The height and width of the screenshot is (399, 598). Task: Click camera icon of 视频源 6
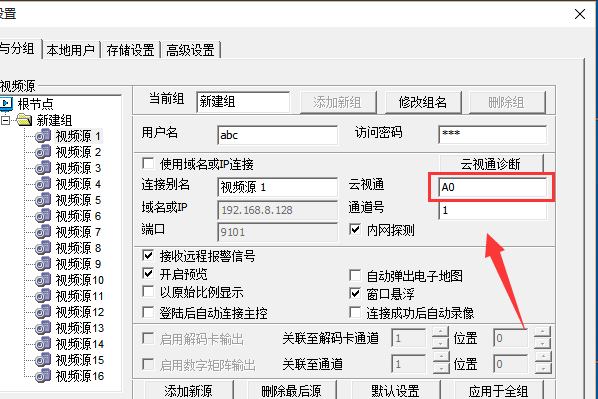(43, 216)
